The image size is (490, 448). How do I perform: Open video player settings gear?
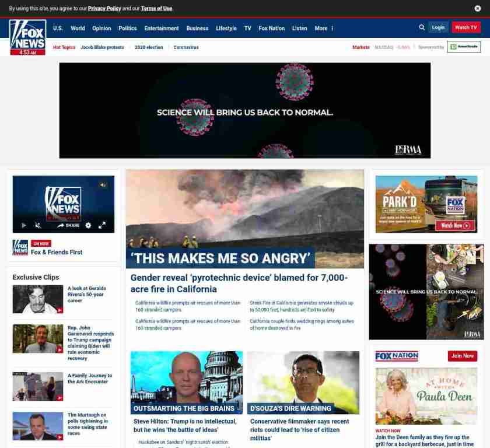click(88, 225)
